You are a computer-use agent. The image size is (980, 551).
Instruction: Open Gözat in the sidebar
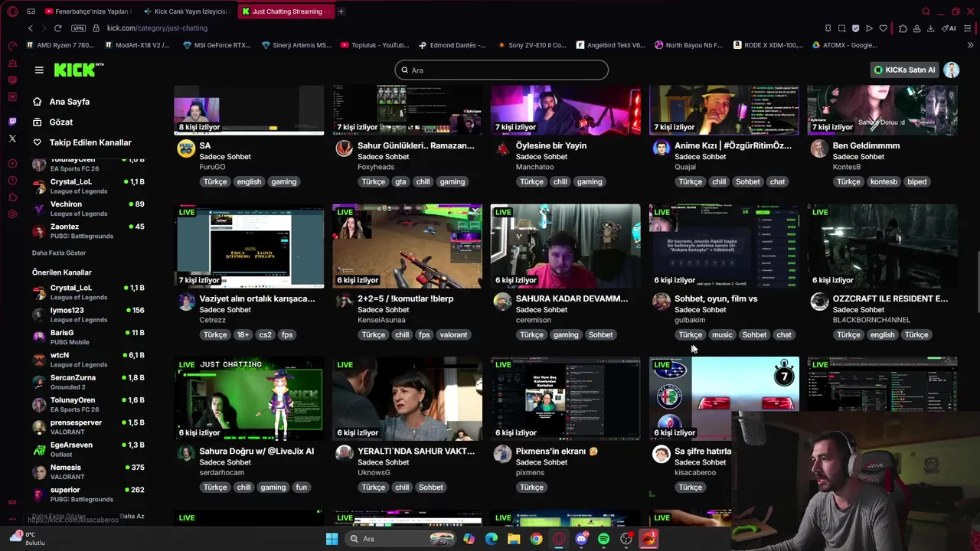61,122
